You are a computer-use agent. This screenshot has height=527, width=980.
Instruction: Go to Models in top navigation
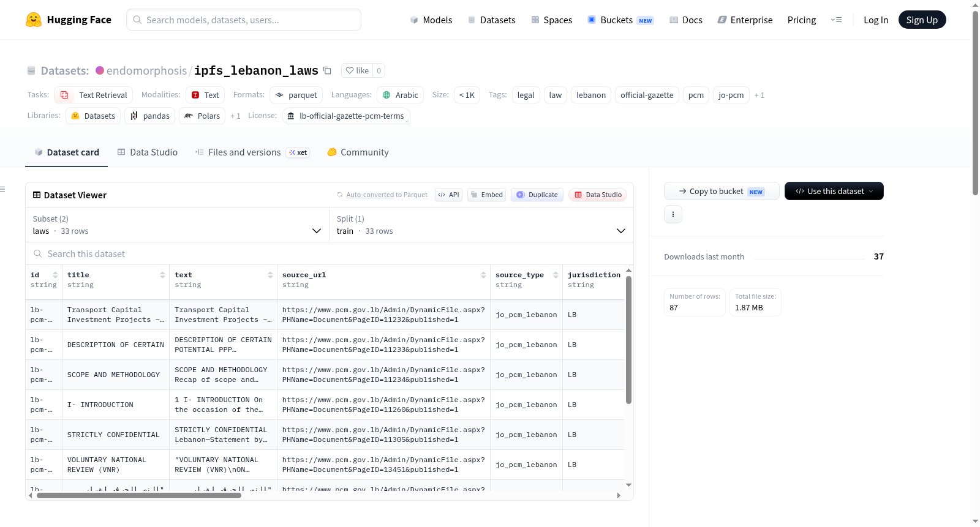(431, 20)
